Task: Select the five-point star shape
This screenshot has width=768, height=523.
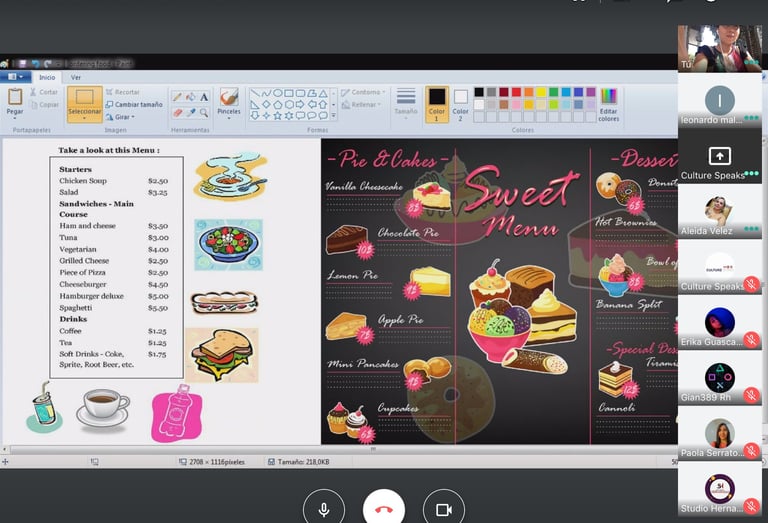Action: click(277, 116)
